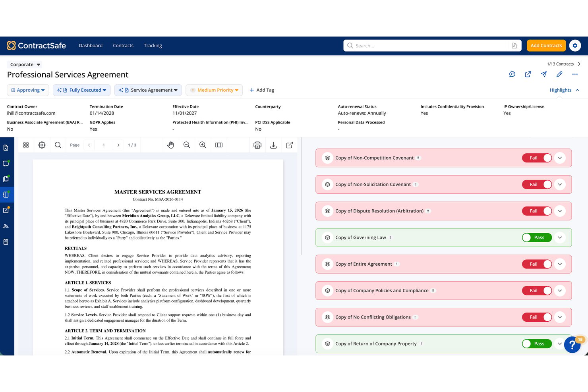This screenshot has height=392, width=588.
Task: Toggle Governing Law Pass switch
Action: pos(537,238)
